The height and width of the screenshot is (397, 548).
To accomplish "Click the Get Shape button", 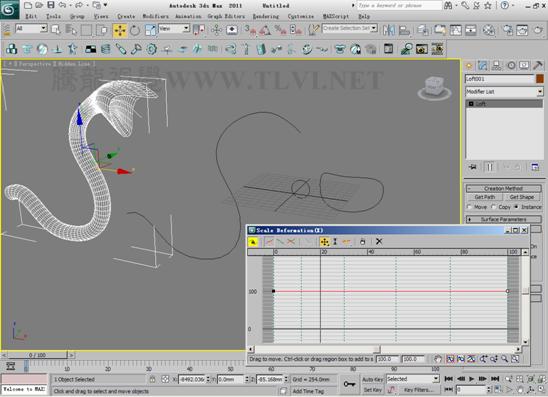I will click(521, 197).
